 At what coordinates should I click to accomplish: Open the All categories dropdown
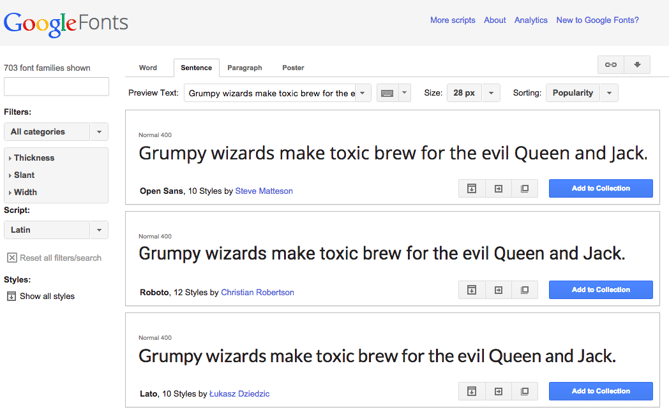coord(56,132)
